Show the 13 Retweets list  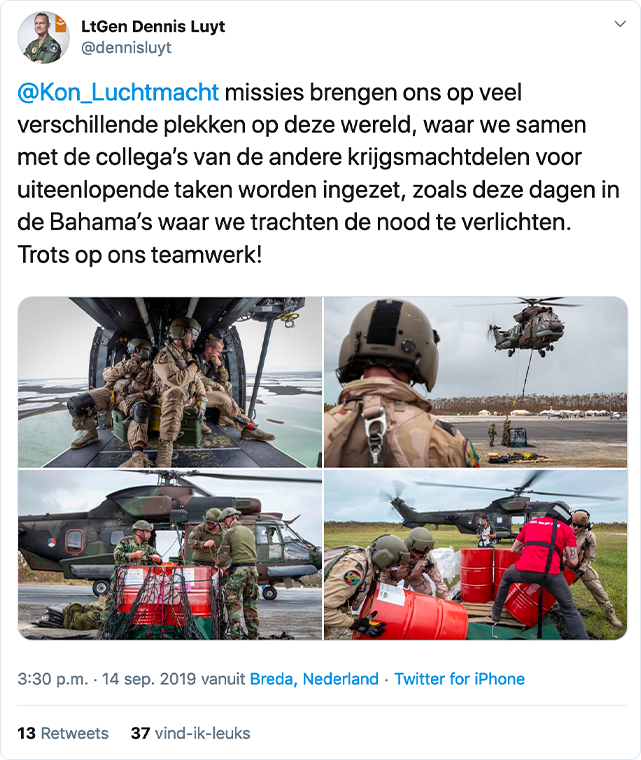(x=63, y=733)
